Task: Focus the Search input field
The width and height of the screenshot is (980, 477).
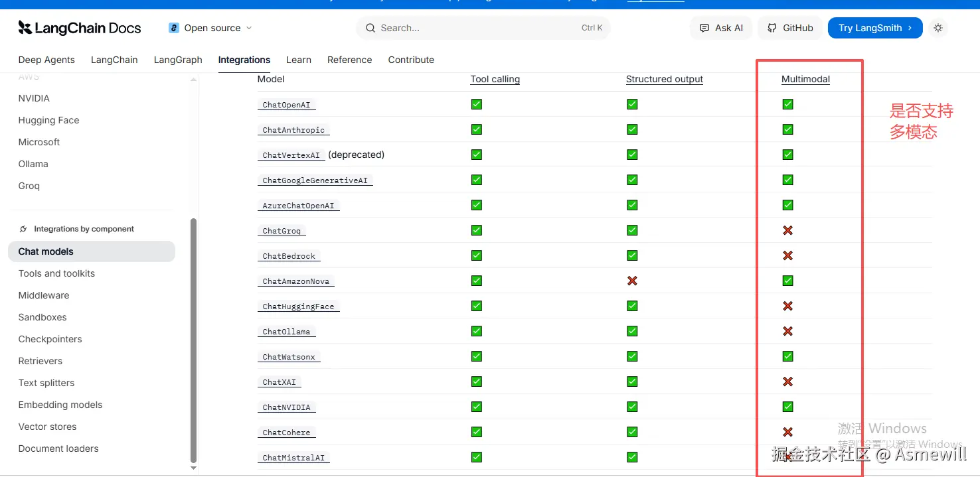Action: 483,28
